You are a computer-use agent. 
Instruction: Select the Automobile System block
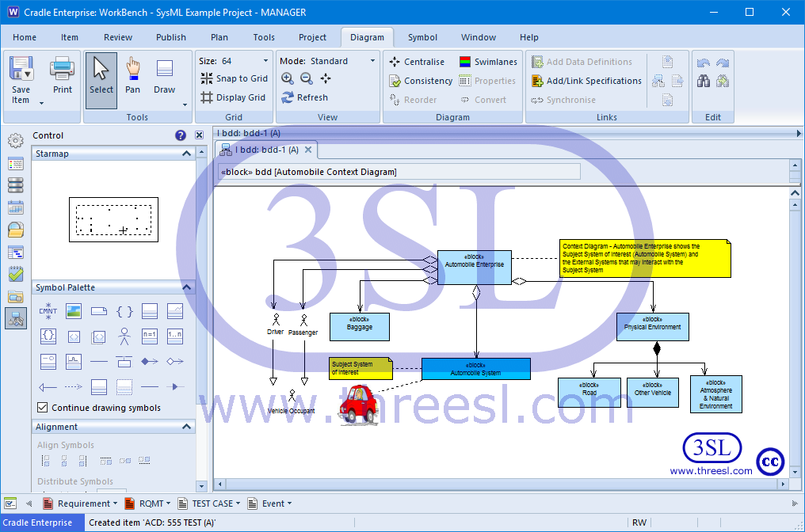(x=476, y=369)
